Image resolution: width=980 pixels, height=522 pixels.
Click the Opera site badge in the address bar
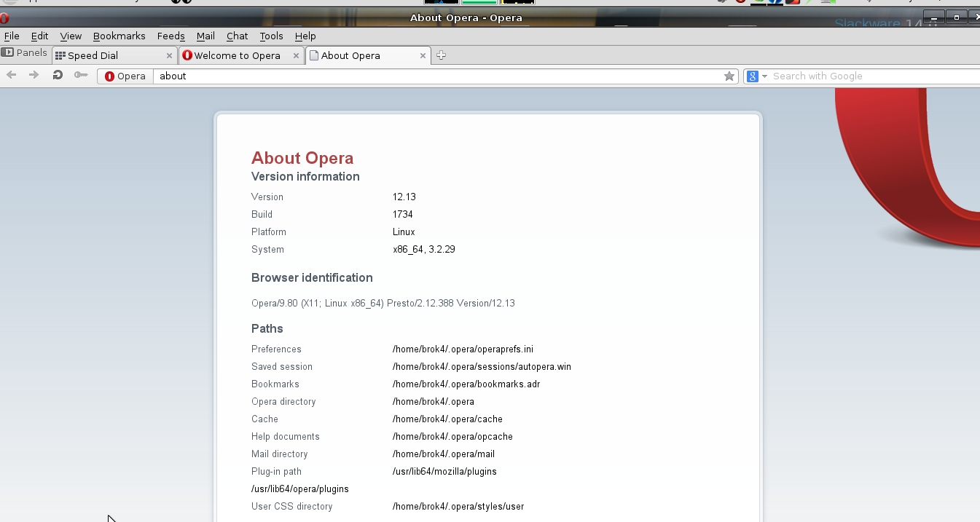click(125, 76)
